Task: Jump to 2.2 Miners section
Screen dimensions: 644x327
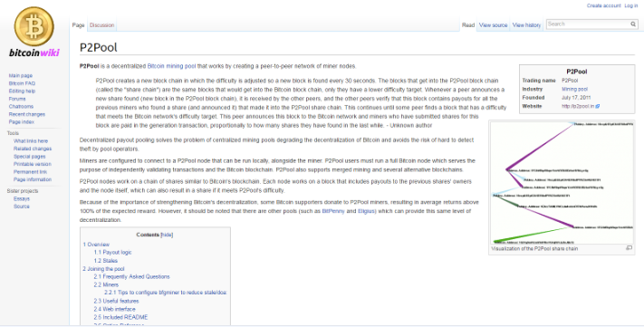Action: [106, 284]
